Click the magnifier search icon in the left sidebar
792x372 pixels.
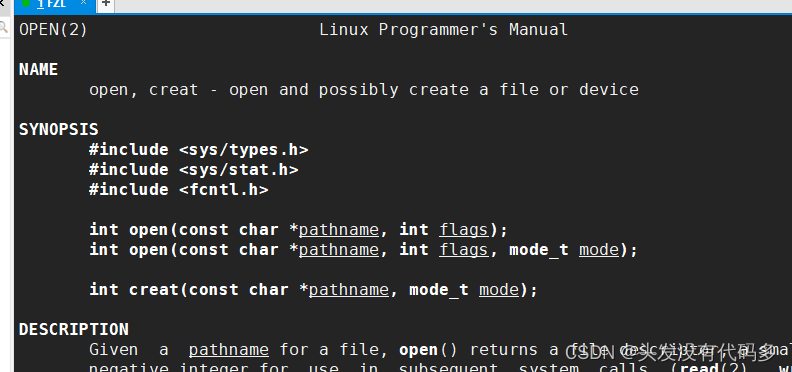(4, 27)
